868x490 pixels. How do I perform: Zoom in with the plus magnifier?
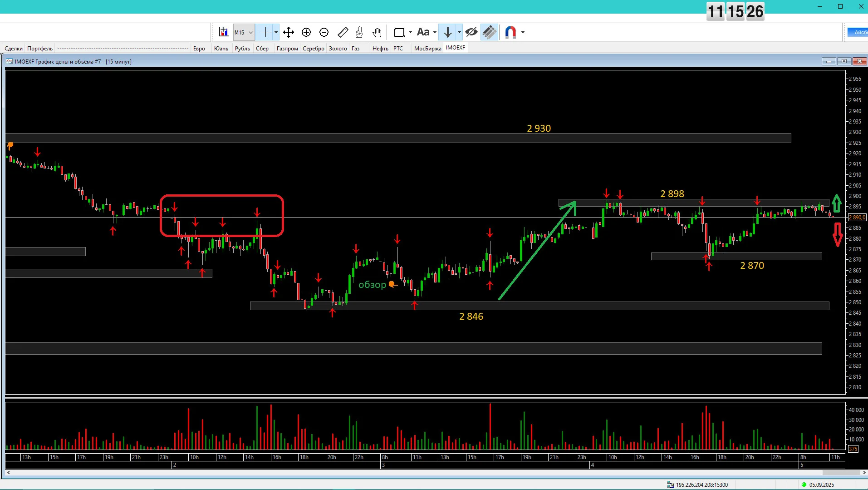pos(306,32)
